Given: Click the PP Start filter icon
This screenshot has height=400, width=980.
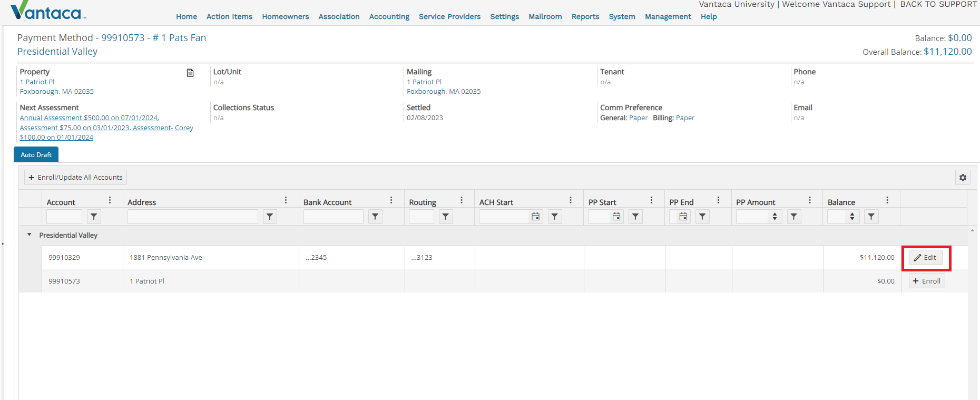Looking at the screenshot, I should (x=635, y=217).
